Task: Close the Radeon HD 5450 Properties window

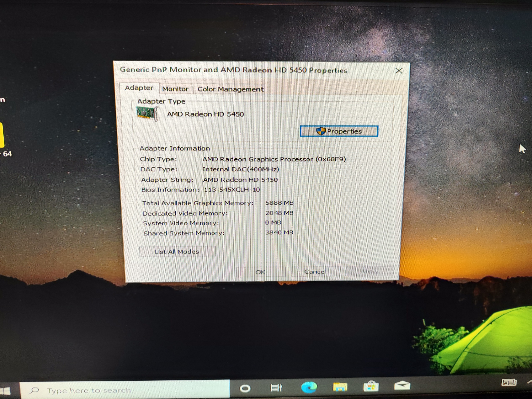Action: click(399, 70)
